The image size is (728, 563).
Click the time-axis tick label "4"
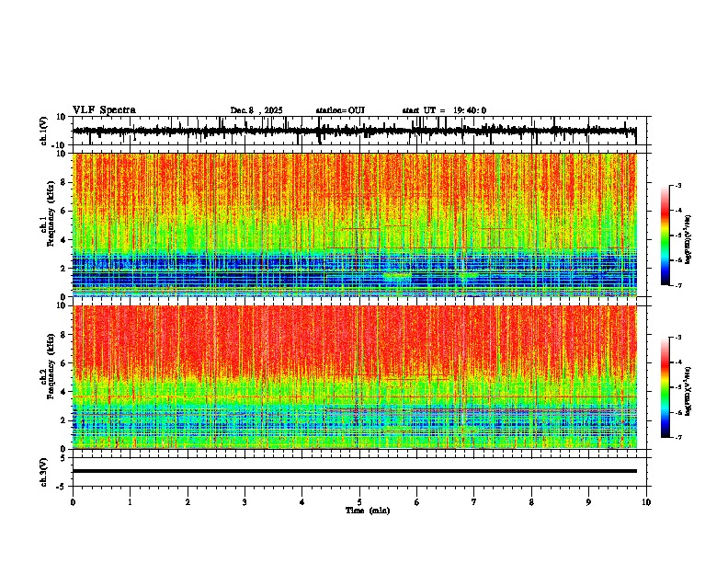pyautogui.click(x=302, y=502)
